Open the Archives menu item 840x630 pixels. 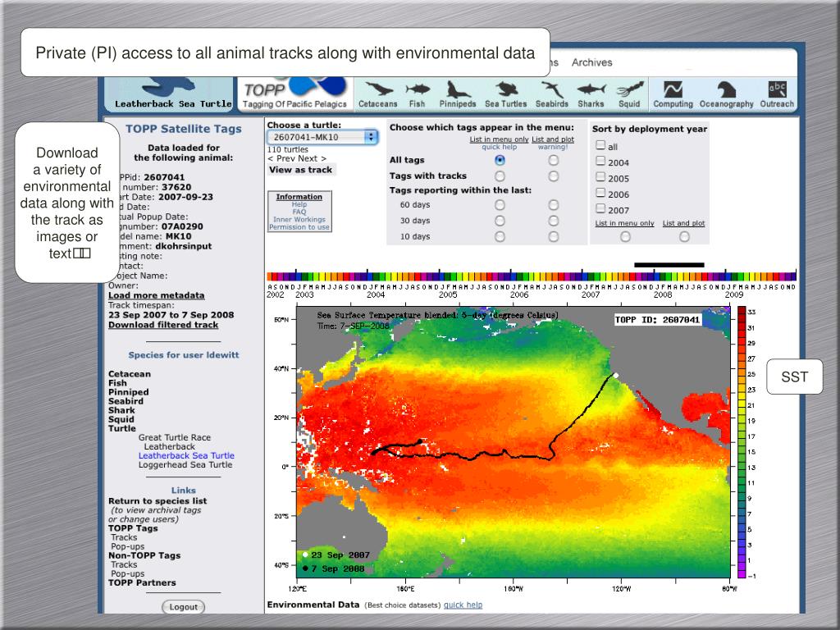click(591, 62)
